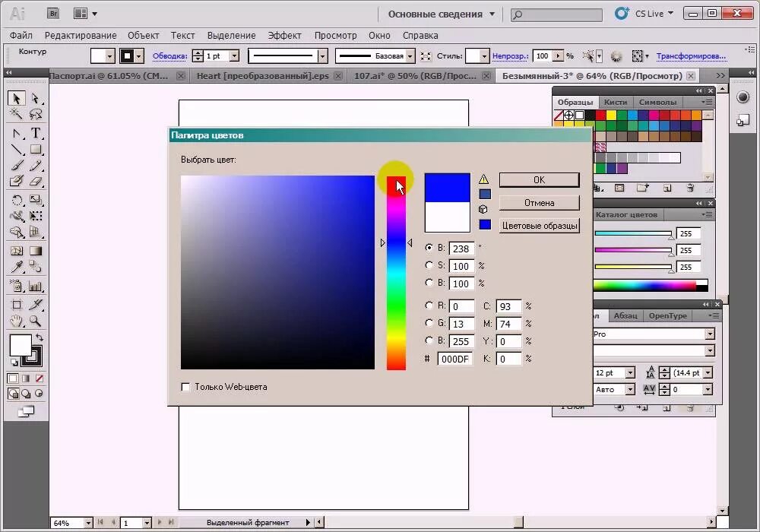
Task: Click the Обводка link
Action: coord(169,56)
